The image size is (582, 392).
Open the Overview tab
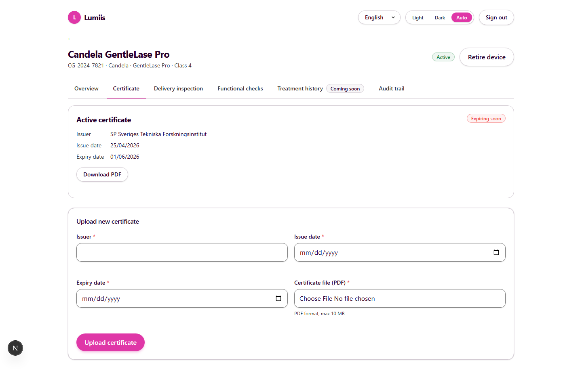pyautogui.click(x=86, y=88)
